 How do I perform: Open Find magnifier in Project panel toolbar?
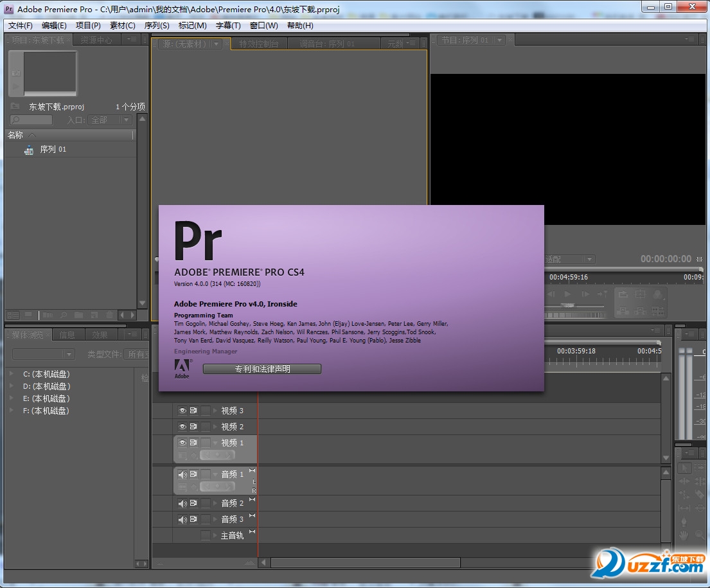[x=64, y=315]
